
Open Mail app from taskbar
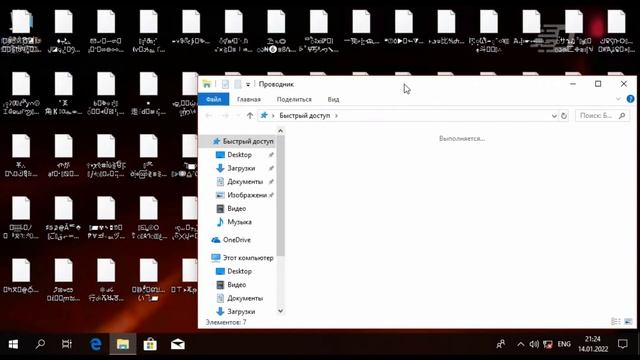click(178, 344)
